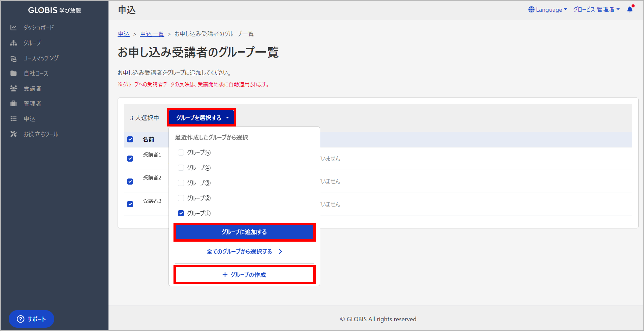The image size is (644, 331).
Task: Click the people icon beside 受講者
Action: [x=13, y=88]
